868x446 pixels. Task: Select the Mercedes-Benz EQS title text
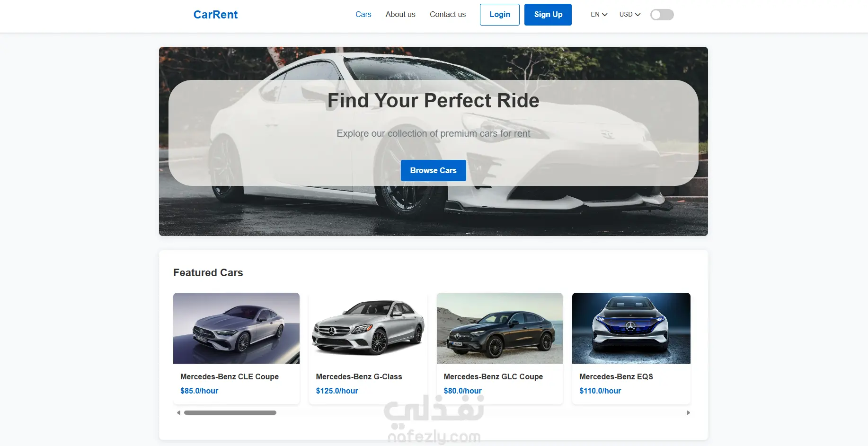coord(616,376)
